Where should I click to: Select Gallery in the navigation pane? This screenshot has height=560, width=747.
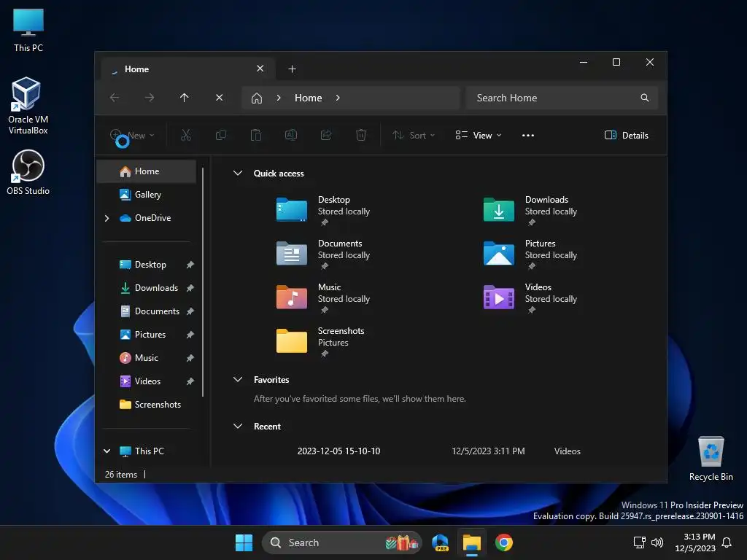(x=146, y=195)
